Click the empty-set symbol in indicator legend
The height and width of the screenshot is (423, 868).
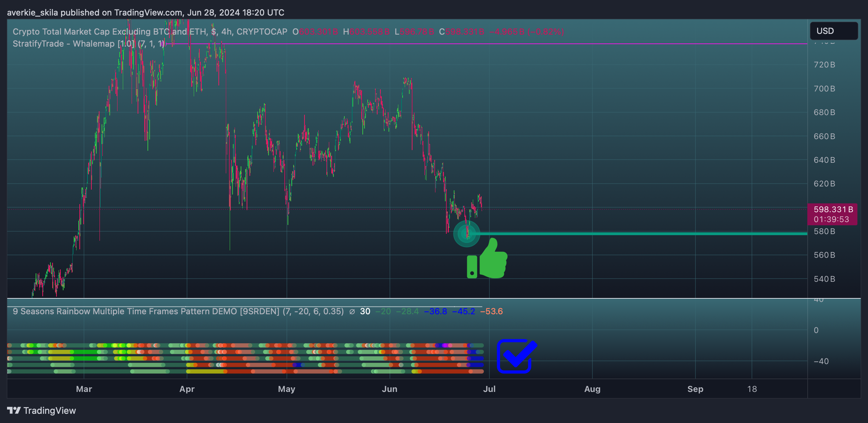click(352, 311)
